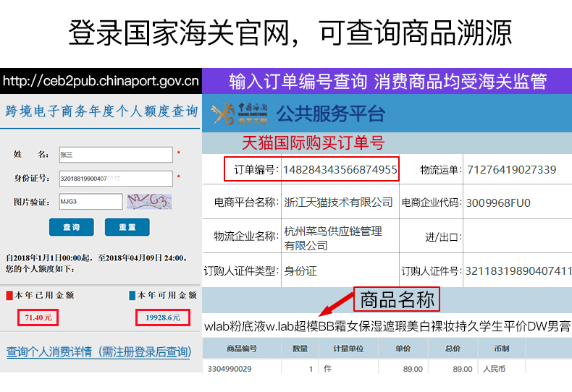This screenshot has height=392, width=572.
Task: Click the 本年可用金额 label
Action: pyautogui.click(x=167, y=295)
